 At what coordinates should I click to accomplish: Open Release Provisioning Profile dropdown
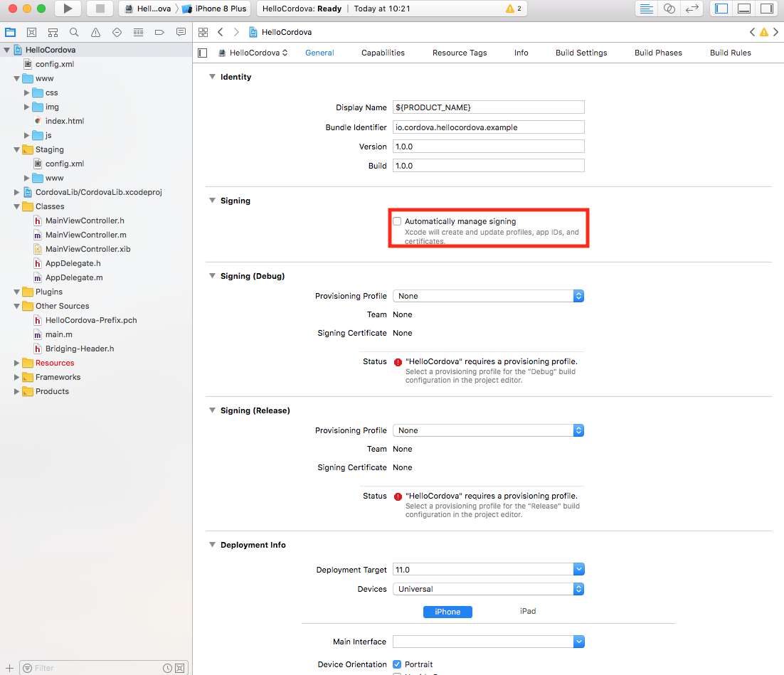[x=489, y=430]
